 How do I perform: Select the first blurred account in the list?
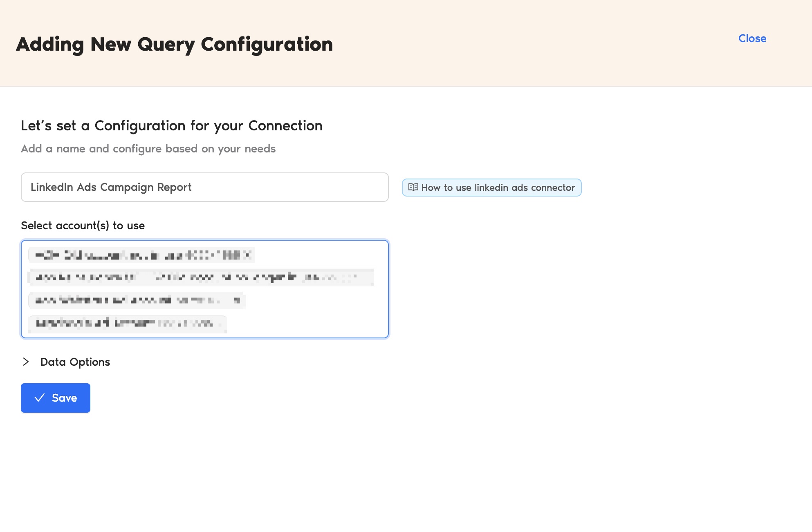141,255
